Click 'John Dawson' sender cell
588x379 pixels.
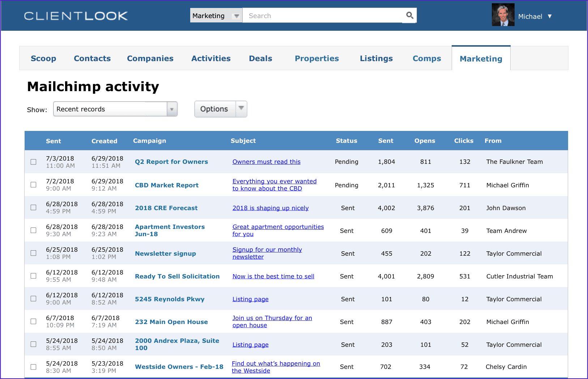coord(506,208)
